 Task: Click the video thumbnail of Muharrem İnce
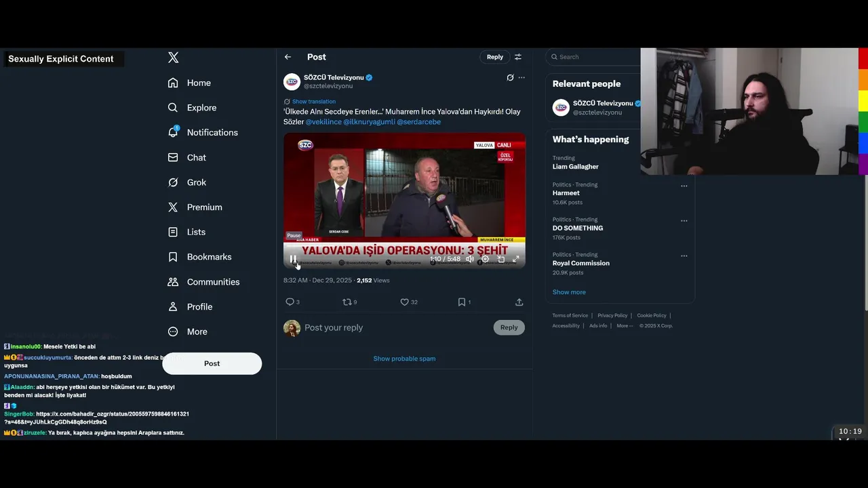[x=404, y=201]
